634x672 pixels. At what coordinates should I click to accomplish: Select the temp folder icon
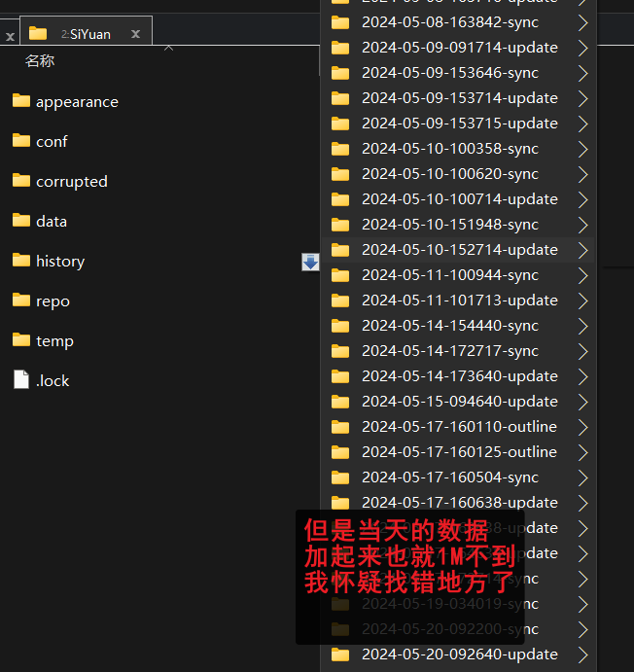pyautogui.click(x=21, y=339)
